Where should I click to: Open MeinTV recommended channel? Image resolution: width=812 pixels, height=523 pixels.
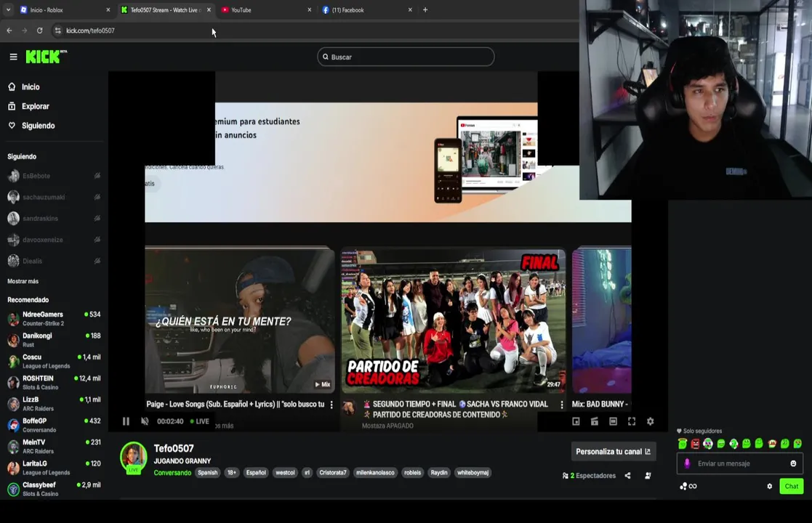[54, 447]
